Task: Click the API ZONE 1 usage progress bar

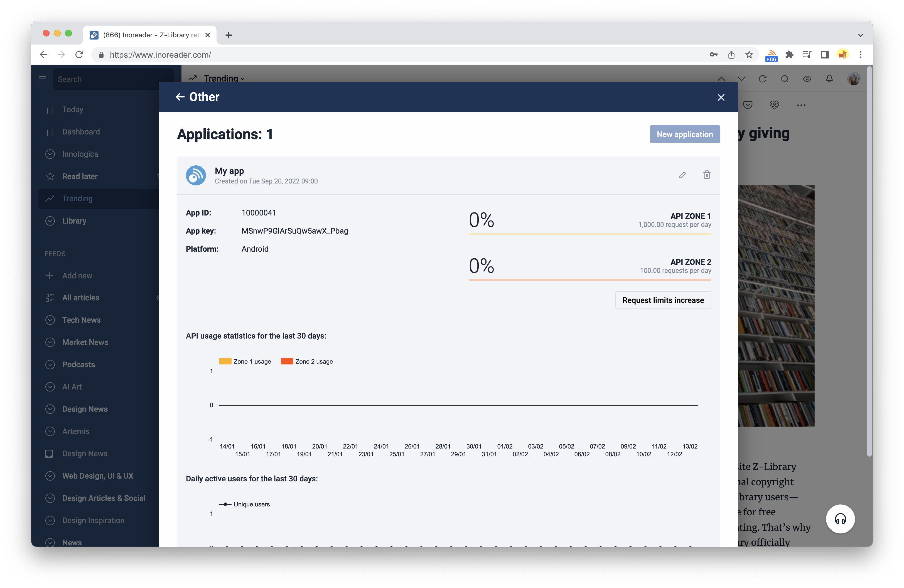Action: click(589, 235)
